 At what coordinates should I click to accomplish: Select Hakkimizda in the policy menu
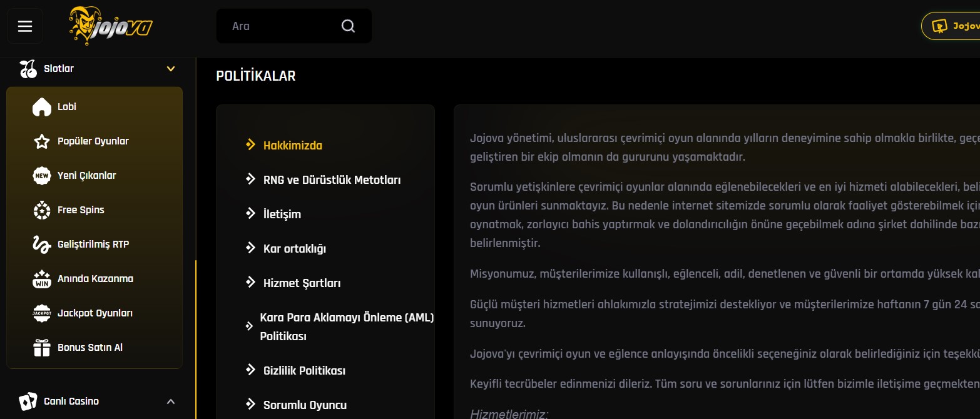[292, 145]
